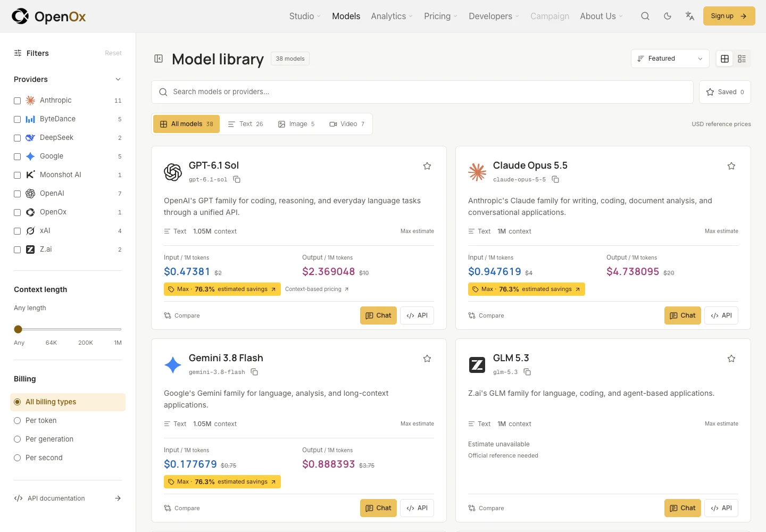Click the GPT-6.1 Sol OpenAI logo
This screenshot has height=532, width=766.
click(x=173, y=172)
